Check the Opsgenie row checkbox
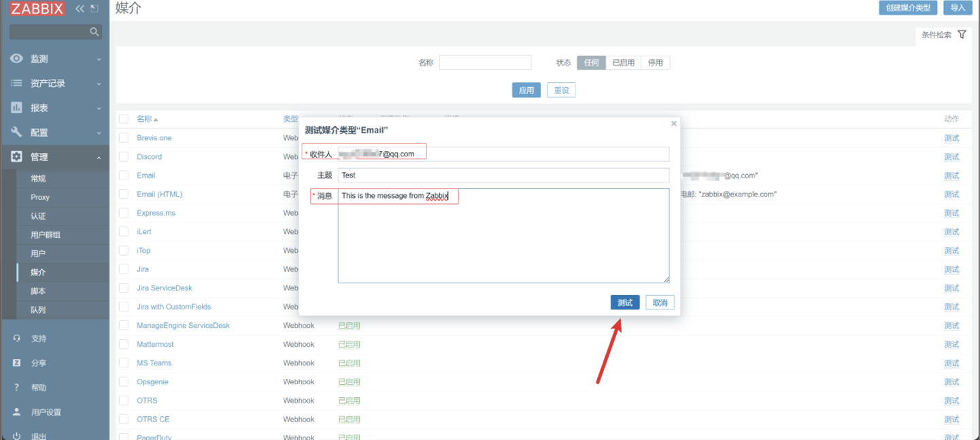The image size is (980, 440). 124,382
